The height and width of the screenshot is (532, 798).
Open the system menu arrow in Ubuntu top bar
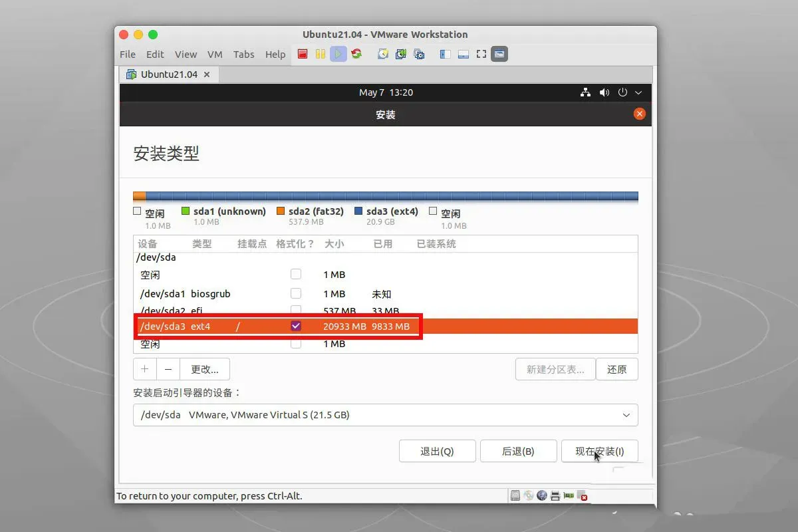639,92
